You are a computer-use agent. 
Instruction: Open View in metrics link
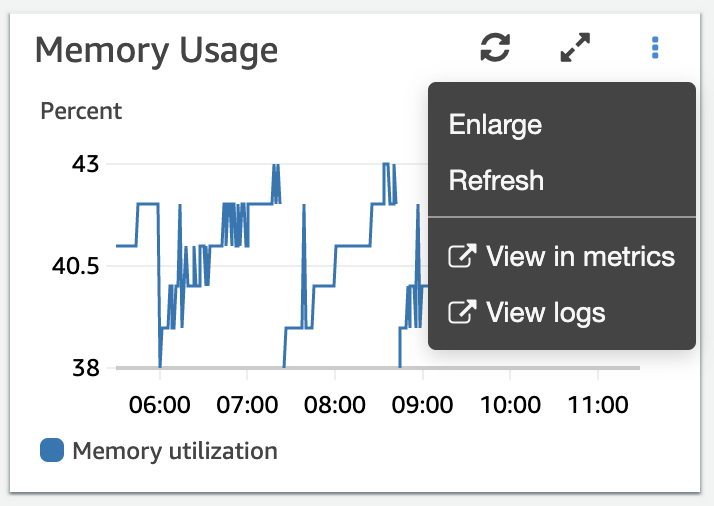(x=580, y=256)
